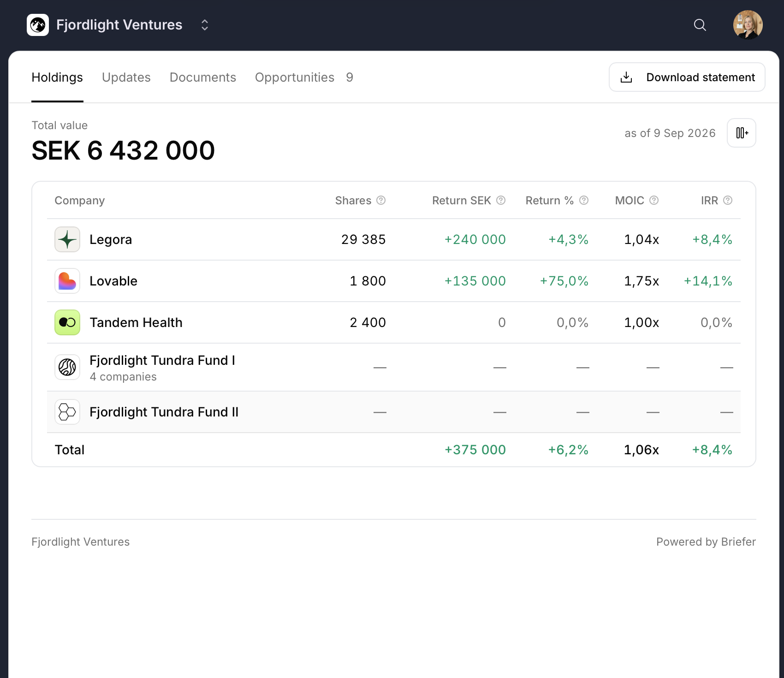The image size is (784, 678).
Task: Click the Return % help icon
Action: 584,200
